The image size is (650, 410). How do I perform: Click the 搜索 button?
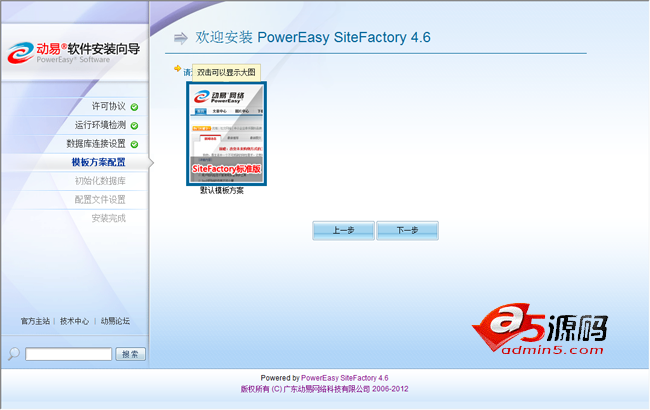pos(130,354)
